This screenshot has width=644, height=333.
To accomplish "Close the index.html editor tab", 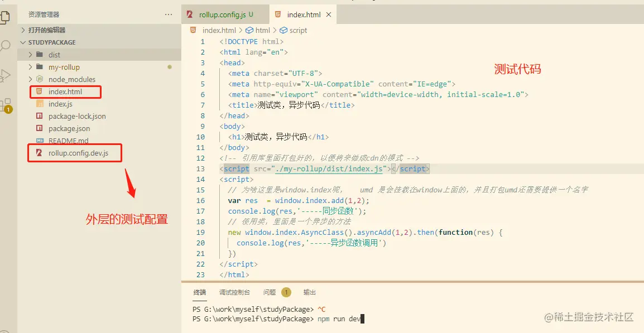I will coord(329,15).
